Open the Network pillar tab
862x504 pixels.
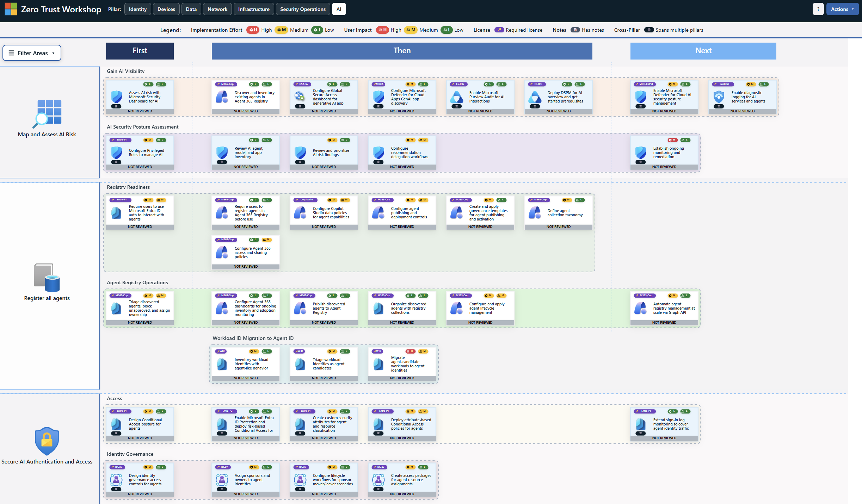coord(217,9)
